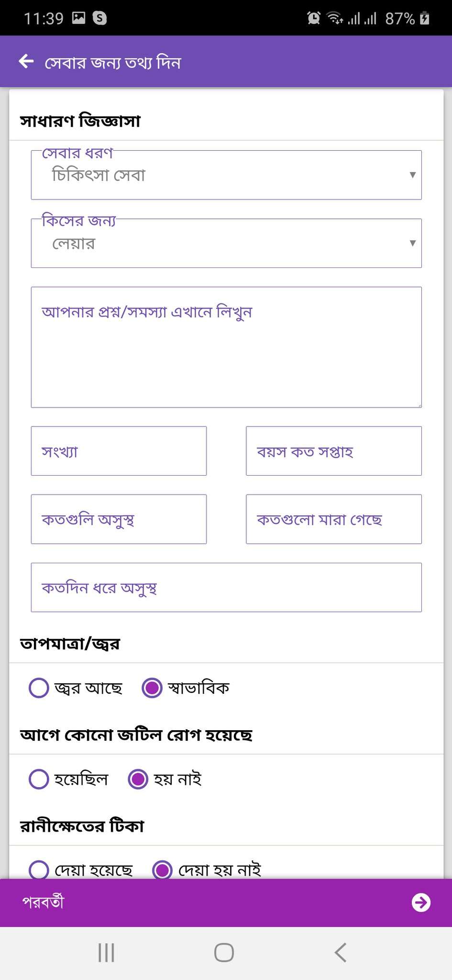Select the 'জ্বর আছে' radio option
Screen dimensions: 452x980
(x=39, y=688)
